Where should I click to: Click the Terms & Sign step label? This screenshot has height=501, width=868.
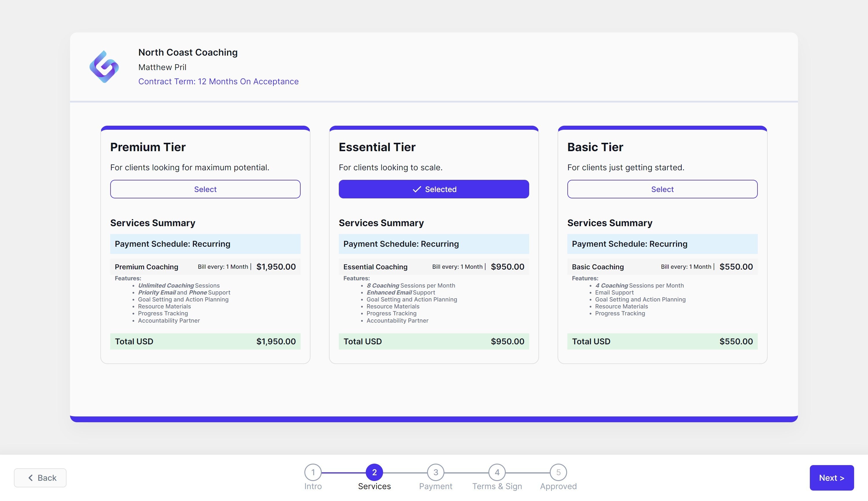(x=497, y=486)
